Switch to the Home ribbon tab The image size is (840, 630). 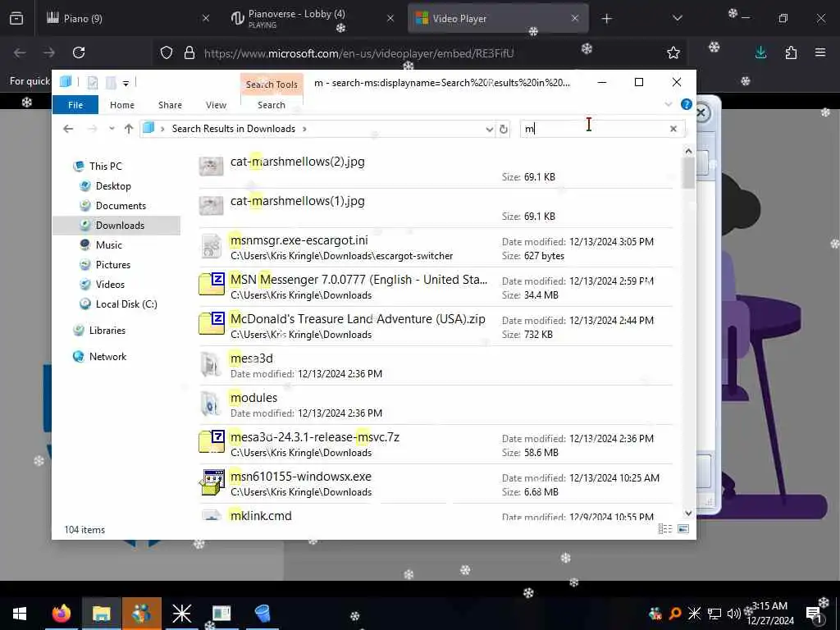coord(122,105)
